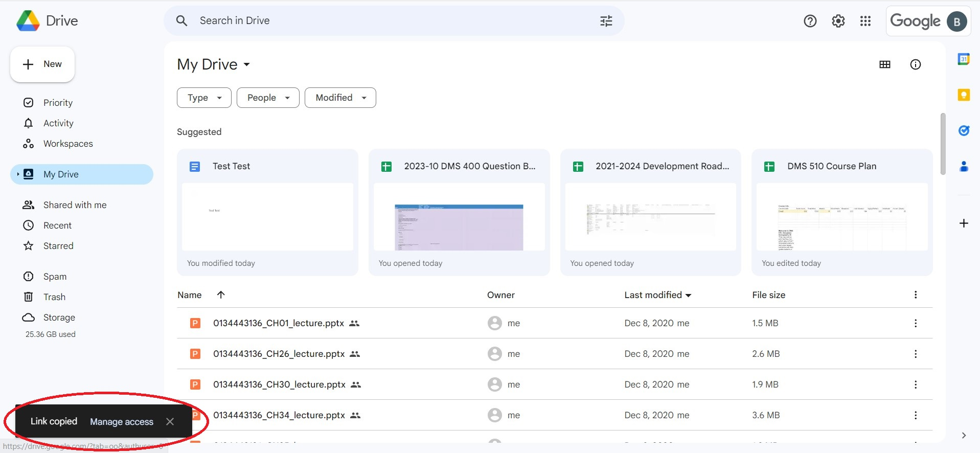This screenshot has height=453, width=980.
Task: Open the Support help icon
Action: pyautogui.click(x=810, y=21)
